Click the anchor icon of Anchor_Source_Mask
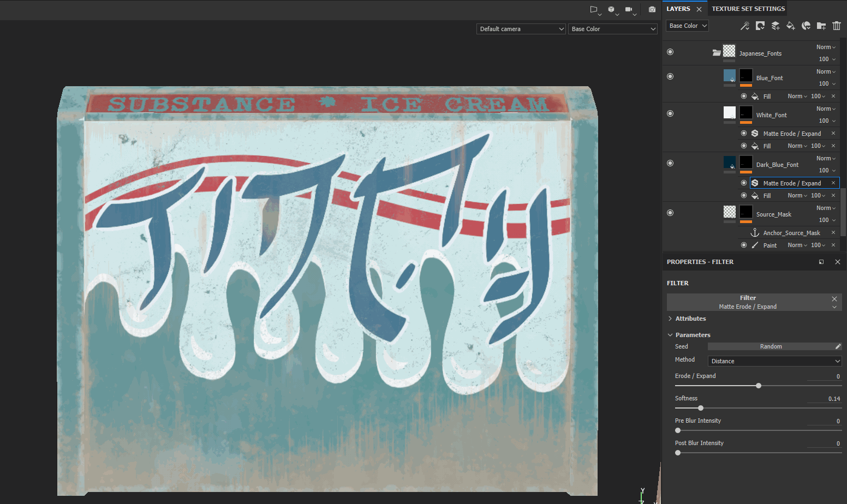The height and width of the screenshot is (504, 847). coord(755,233)
